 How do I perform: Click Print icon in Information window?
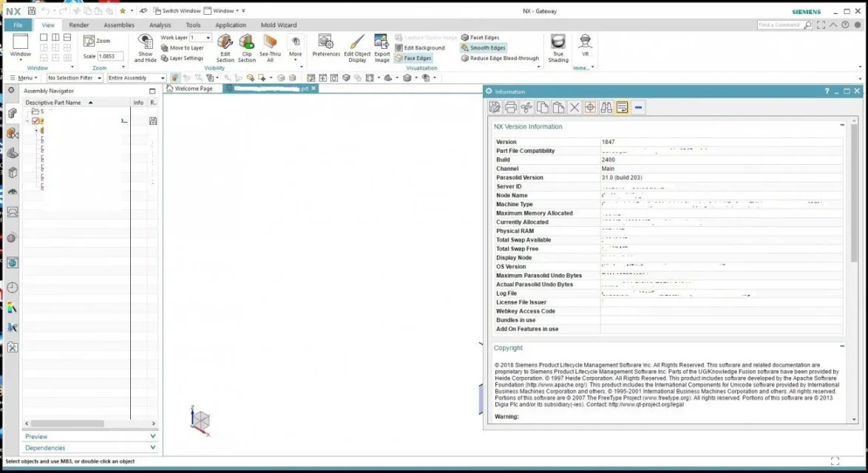(510, 107)
